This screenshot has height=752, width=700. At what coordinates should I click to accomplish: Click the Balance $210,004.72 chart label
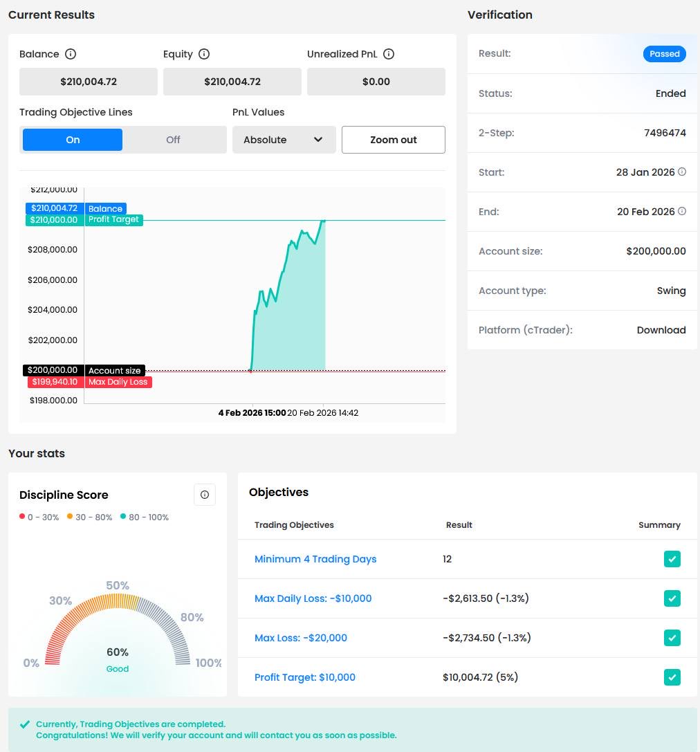coord(76,208)
